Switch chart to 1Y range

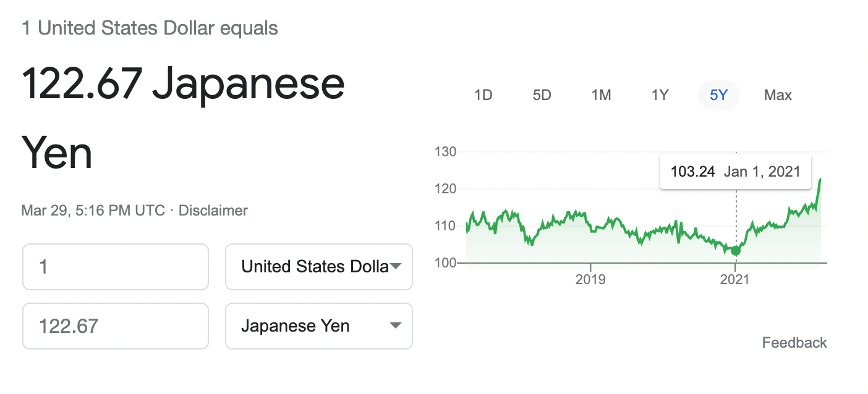pos(660,95)
